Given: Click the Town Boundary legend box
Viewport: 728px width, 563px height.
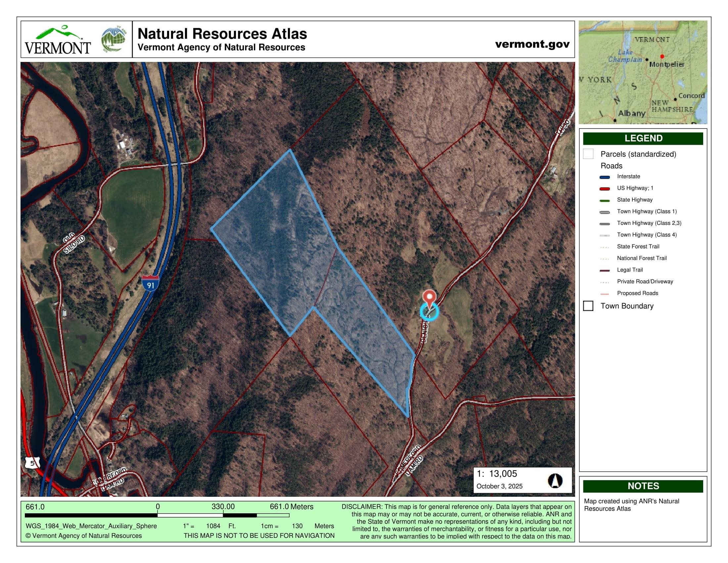Looking at the screenshot, I should click(x=588, y=306).
